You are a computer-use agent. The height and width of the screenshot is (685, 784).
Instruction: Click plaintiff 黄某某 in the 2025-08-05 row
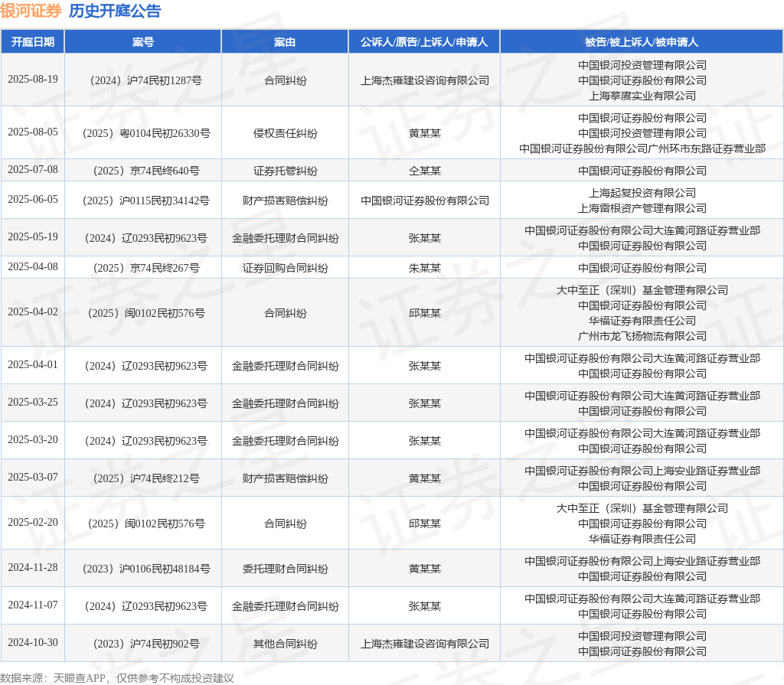424,133
